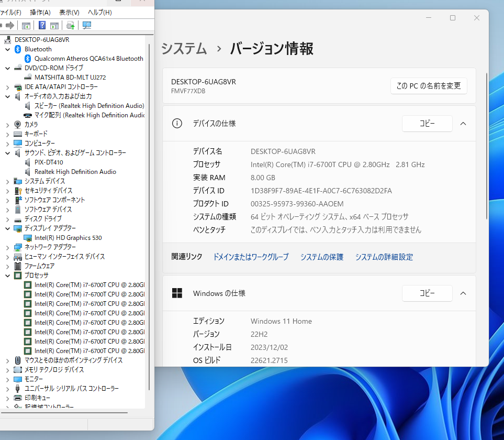This screenshot has height=440, width=504.
Task: Click the セキュリティ デバイス icon
Action: [x=18, y=191]
